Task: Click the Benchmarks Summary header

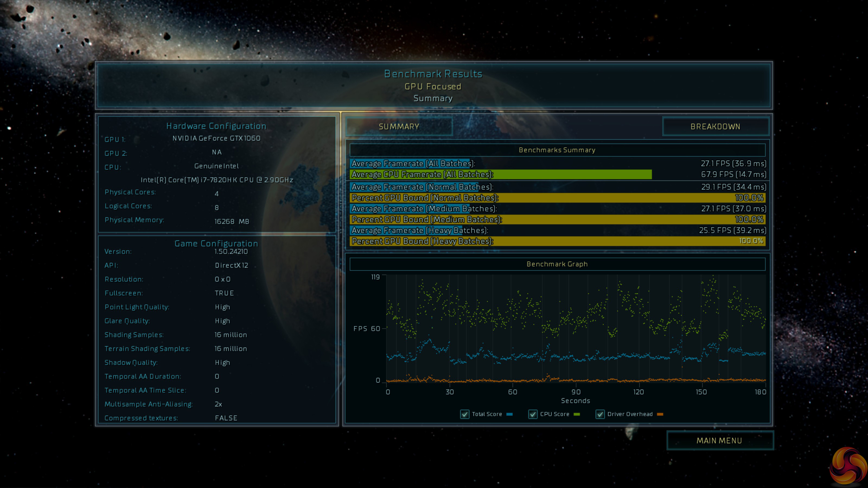Action: click(557, 150)
